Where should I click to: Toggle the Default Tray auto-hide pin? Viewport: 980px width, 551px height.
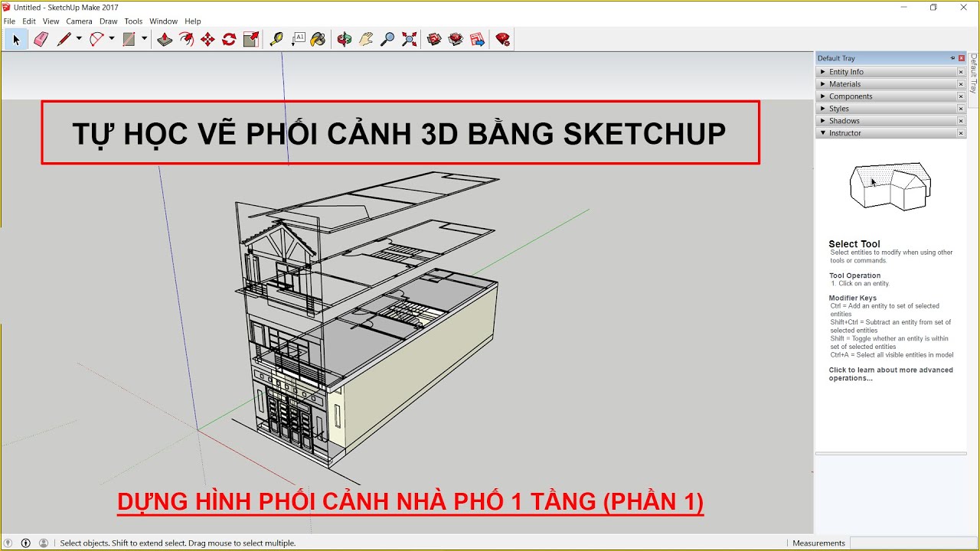pyautogui.click(x=952, y=58)
